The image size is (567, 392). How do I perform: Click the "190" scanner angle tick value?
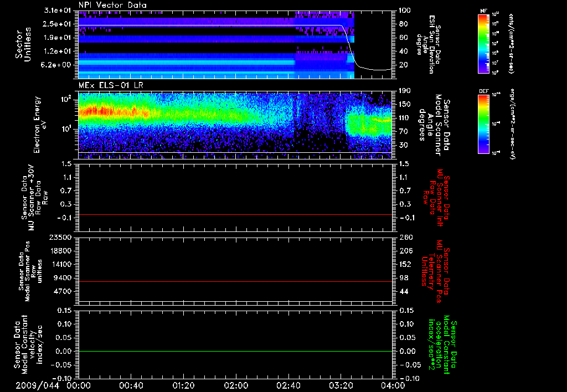(405, 91)
